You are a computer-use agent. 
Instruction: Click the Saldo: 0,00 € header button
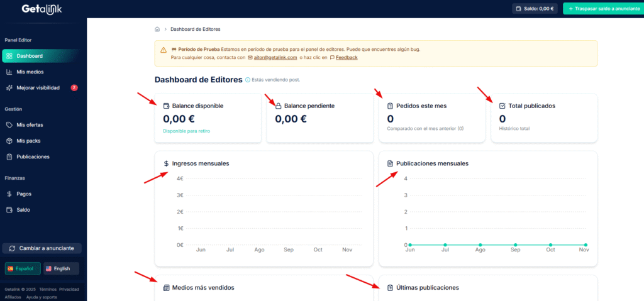click(535, 9)
